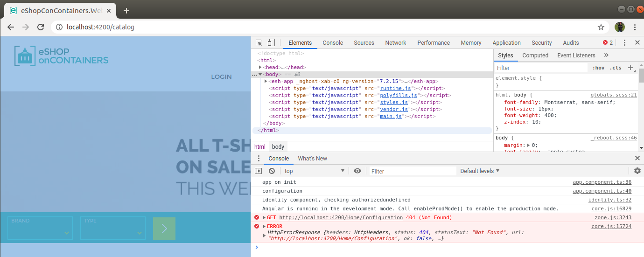The image size is (644, 257).
Task: Expand the head element node
Action: [260, 67]
